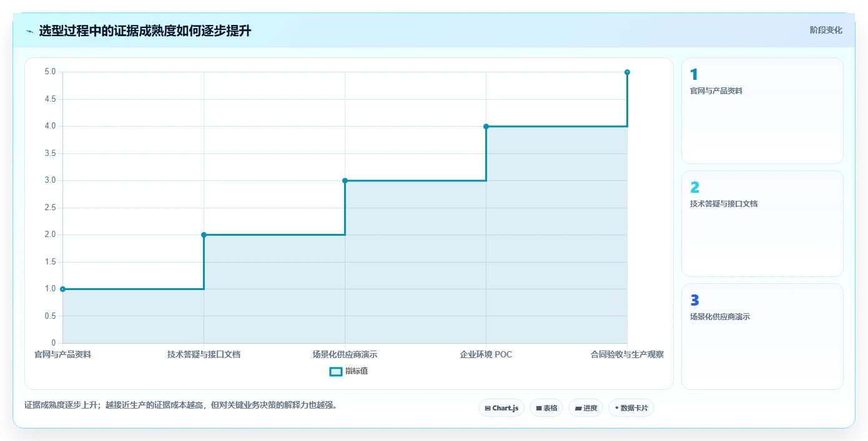Select card 3 场景化供应商演示

(x=762, y=336)
